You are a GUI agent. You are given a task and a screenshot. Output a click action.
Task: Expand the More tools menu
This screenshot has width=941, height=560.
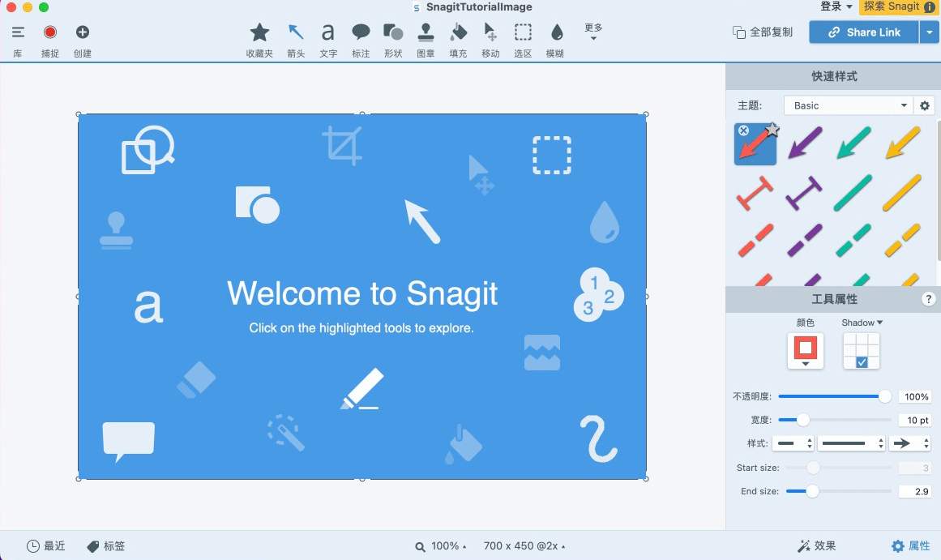coord(593,32)
